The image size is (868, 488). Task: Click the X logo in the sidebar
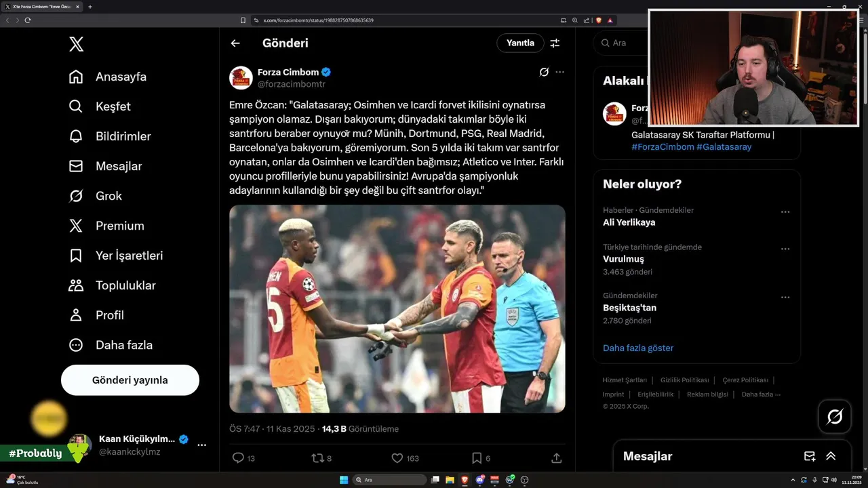tap(76, 45)
